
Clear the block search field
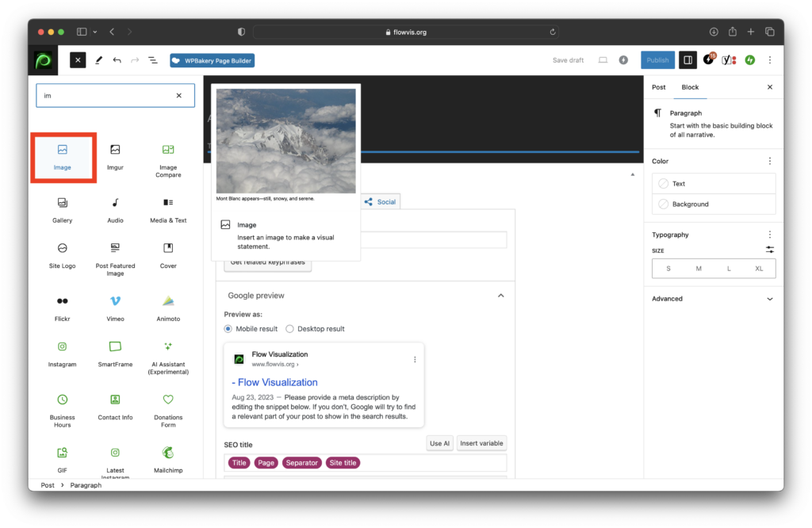pos(178,96)
